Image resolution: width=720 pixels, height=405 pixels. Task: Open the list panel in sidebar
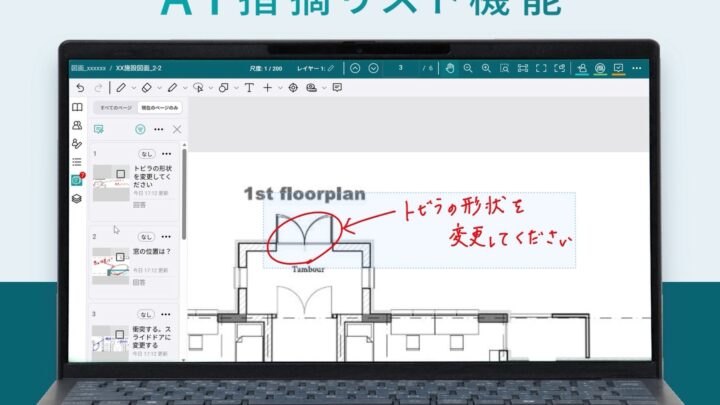(x=77, y=162)
